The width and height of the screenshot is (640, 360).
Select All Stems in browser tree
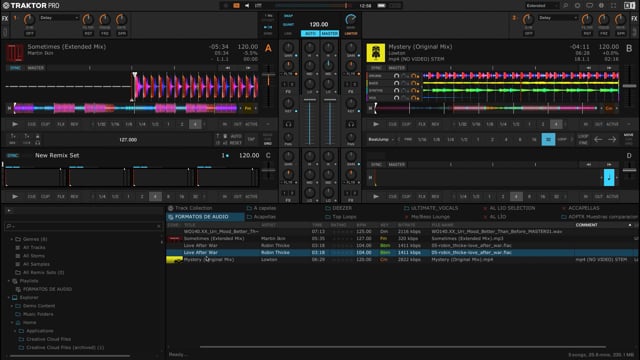click(34, 256)
